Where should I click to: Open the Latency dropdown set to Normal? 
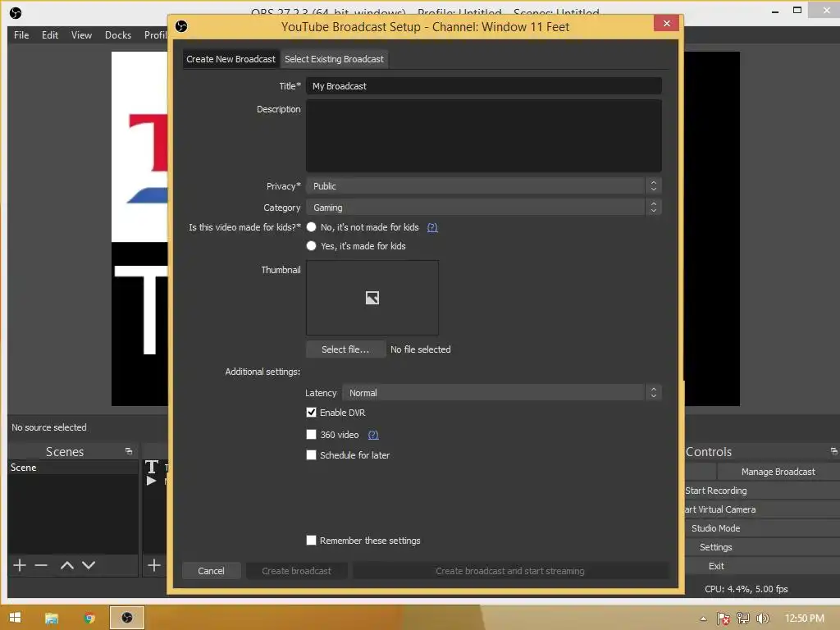click(502, 393)
